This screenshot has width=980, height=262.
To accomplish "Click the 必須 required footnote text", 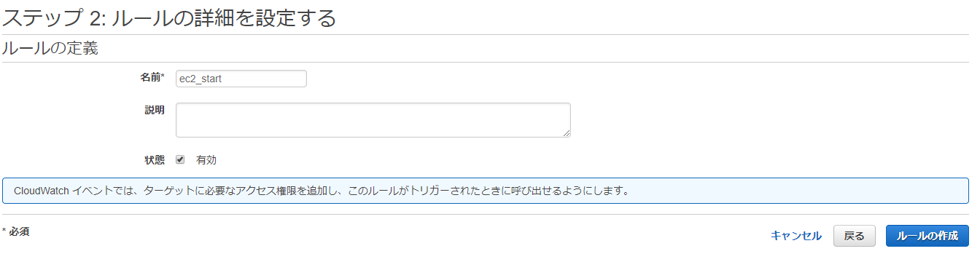I will tap(19, 231).
